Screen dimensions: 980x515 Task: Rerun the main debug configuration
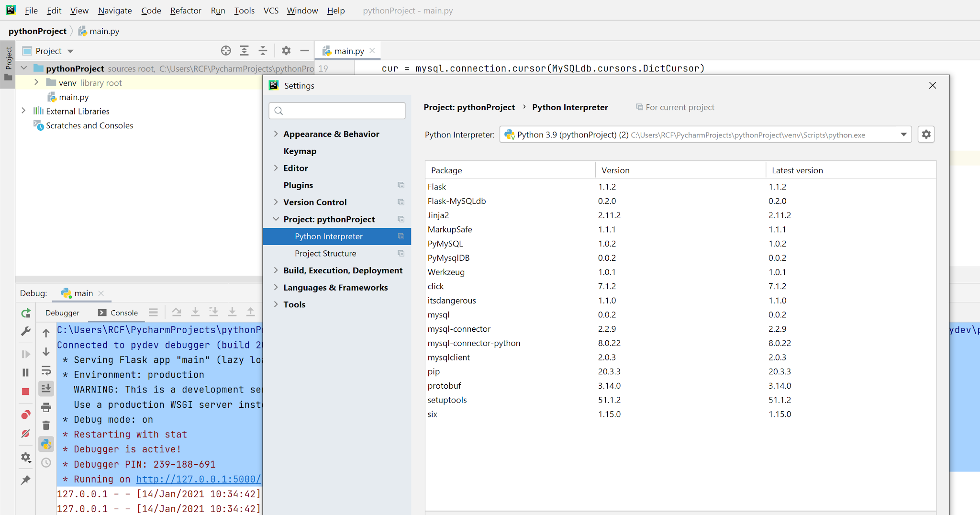point(25,313)
